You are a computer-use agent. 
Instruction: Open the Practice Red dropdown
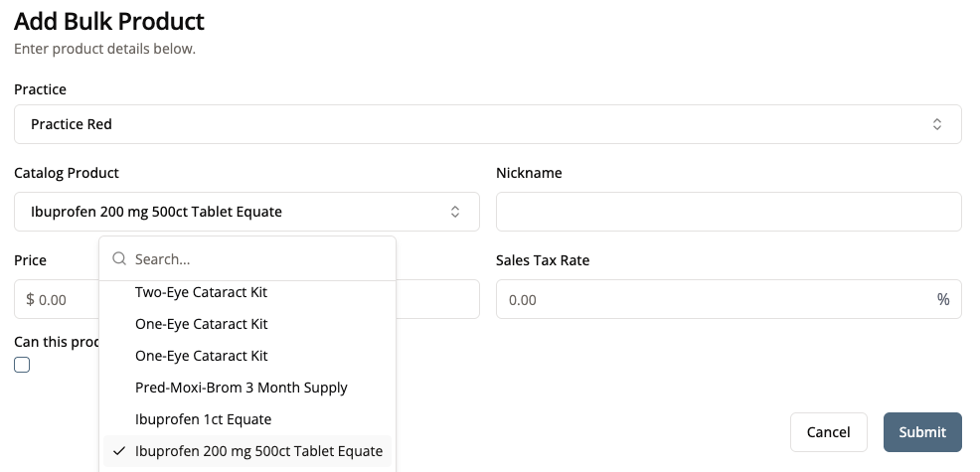487,124
